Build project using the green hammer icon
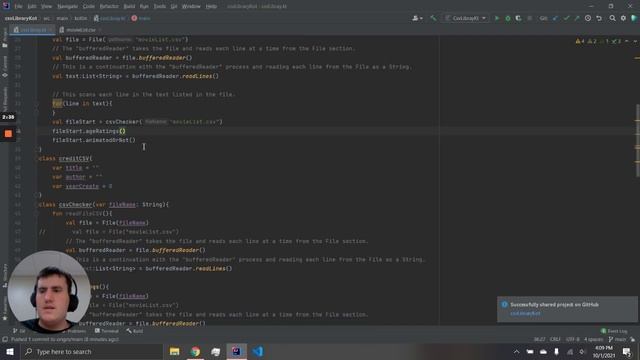 pyautogui.click(x=433, y=18)
